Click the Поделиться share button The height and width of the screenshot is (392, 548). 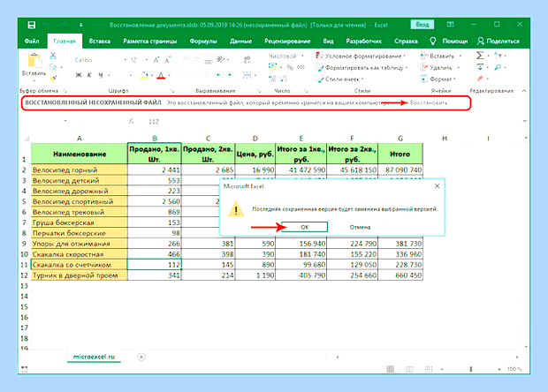499,41
